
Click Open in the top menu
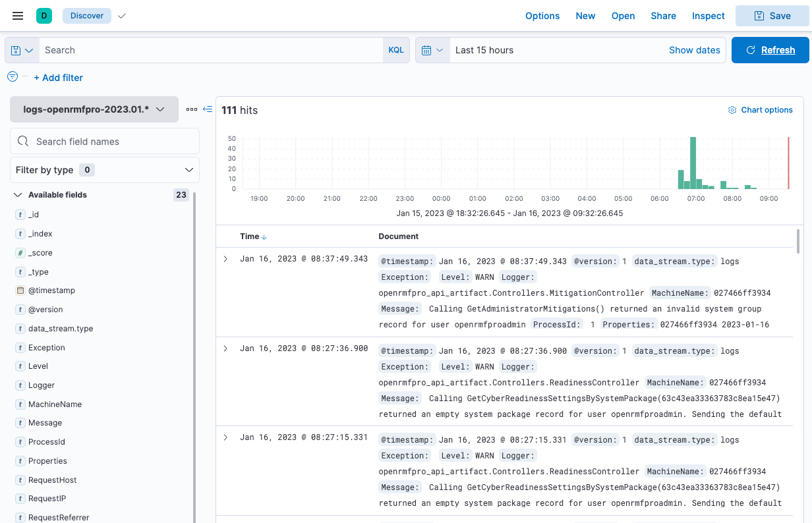pos(623,16)
